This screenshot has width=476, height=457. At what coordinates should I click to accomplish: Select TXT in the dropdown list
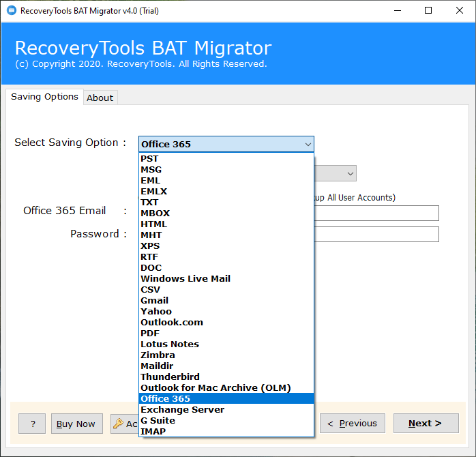tap(226, 202)
